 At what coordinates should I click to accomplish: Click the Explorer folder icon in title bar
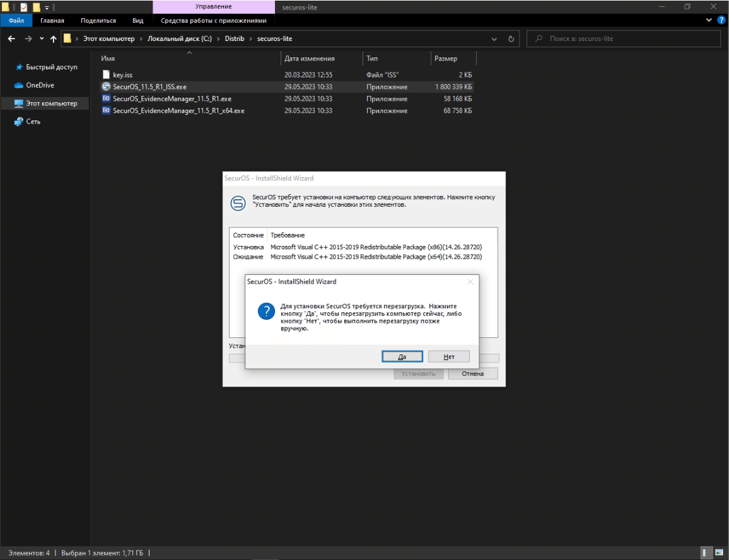coord(6,7)
